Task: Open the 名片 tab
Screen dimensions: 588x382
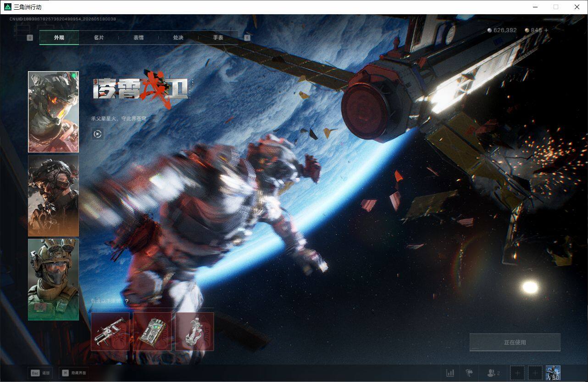Action: click(x=99, y=38)
